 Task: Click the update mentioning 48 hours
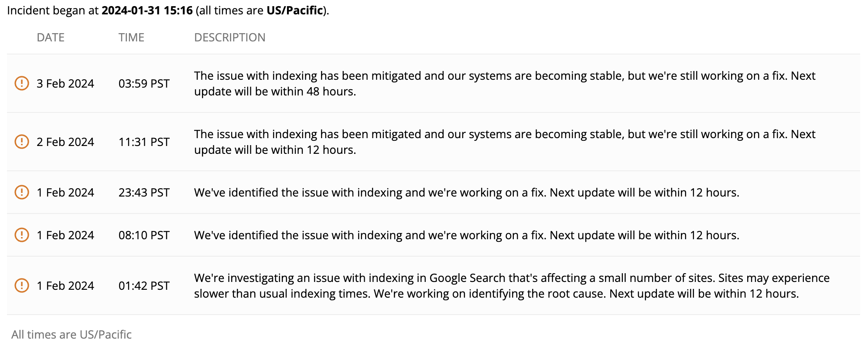click(504, 84)
